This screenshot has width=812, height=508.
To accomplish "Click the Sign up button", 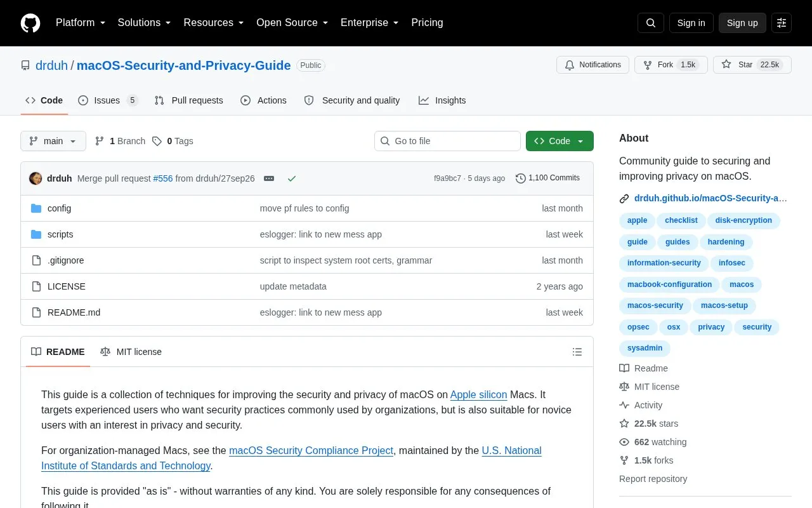I will click(x=742, y=23).
